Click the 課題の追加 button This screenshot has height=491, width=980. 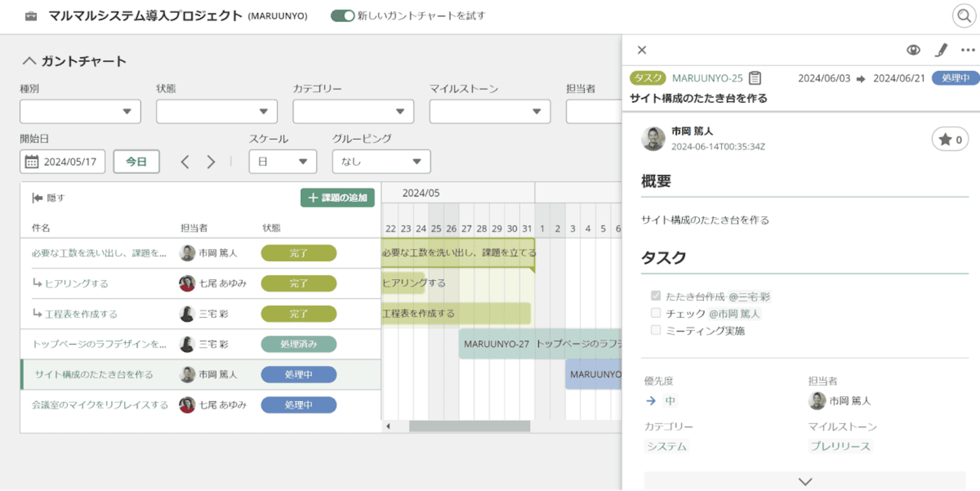point(337,198)
